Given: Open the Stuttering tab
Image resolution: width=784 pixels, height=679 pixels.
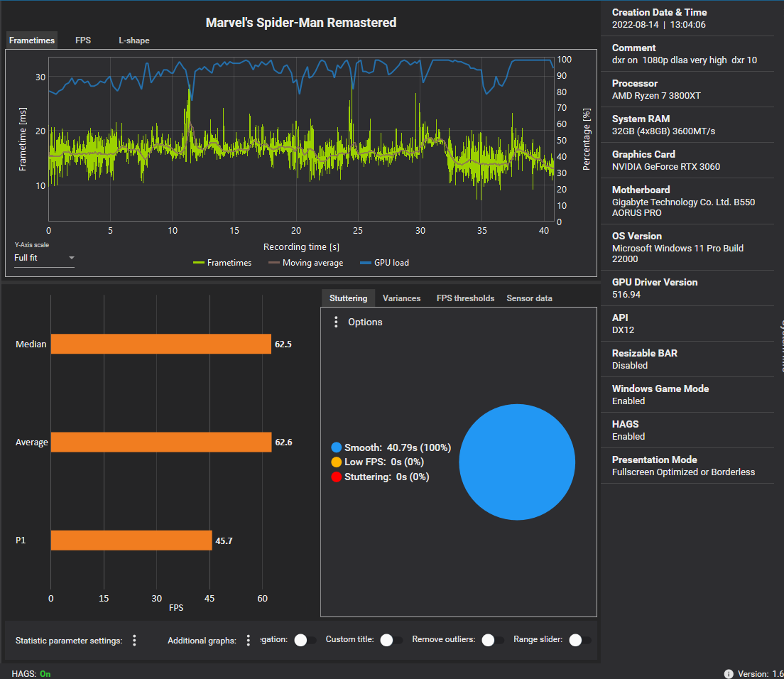Looking at the screenshot, I should pyautogui.click(x=348, y=298).
